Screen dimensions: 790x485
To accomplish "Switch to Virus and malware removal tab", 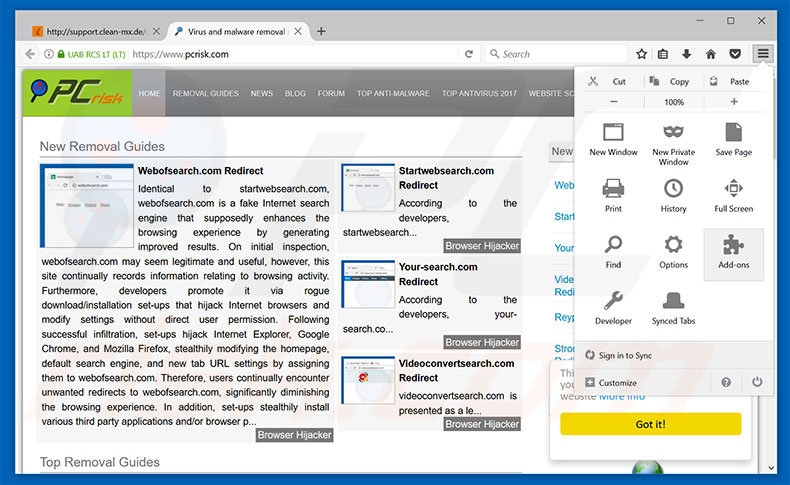I will (x=237, y=32).
